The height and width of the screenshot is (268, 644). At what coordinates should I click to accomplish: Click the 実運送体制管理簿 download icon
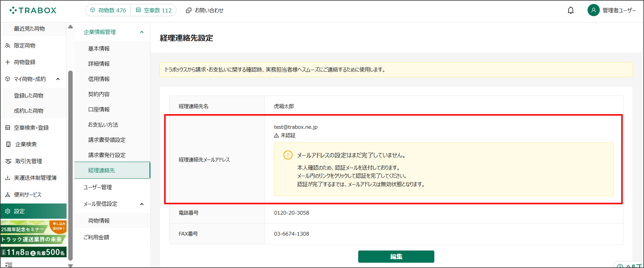(8, 178)
